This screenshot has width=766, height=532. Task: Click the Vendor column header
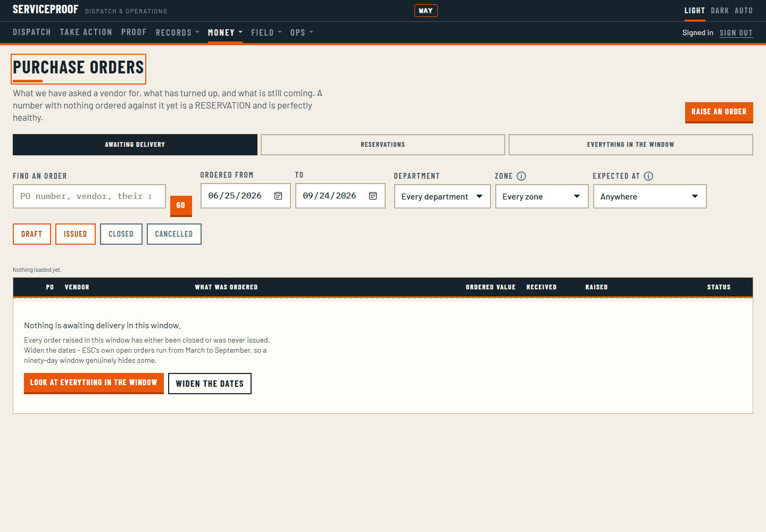click(77, 287)
